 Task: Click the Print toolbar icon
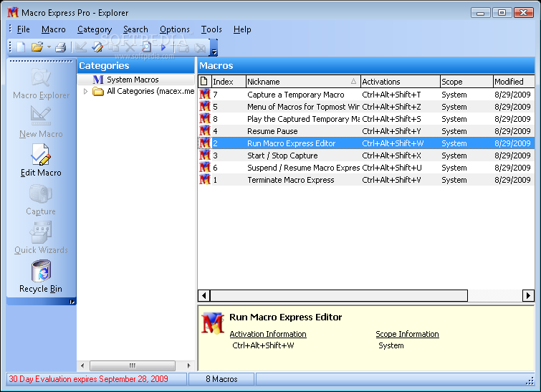point(61,47)
